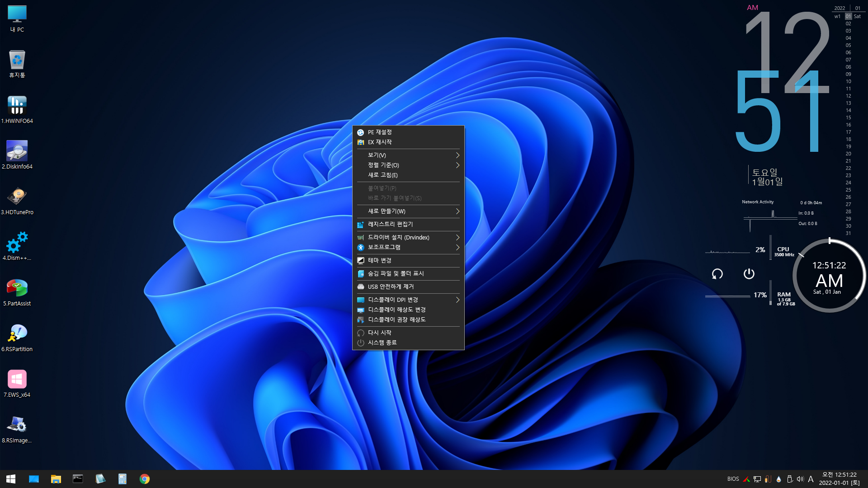868x488 pixels.
Task: Open the network computer tray icon
Action: (x=757, y=479)
